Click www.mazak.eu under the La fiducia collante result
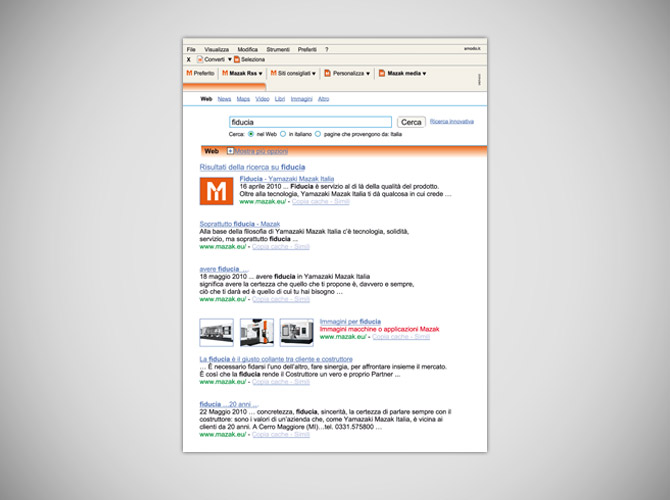This screenshot has height=500, width=670. (x=223, y=382)
